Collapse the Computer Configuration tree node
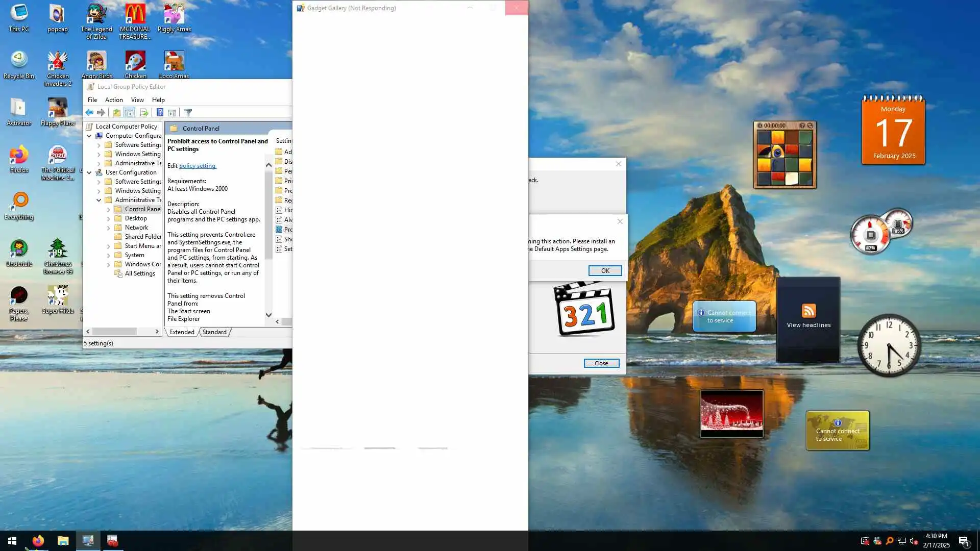Image resolution: width=980 pixels, height=551 pixels. [x=89, y=136]
